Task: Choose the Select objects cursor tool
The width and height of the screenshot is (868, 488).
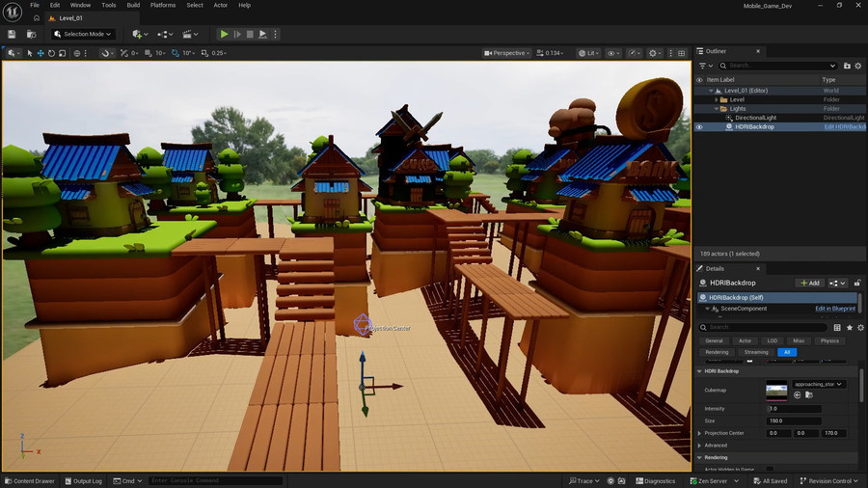Action: click(x=30, y=53)
